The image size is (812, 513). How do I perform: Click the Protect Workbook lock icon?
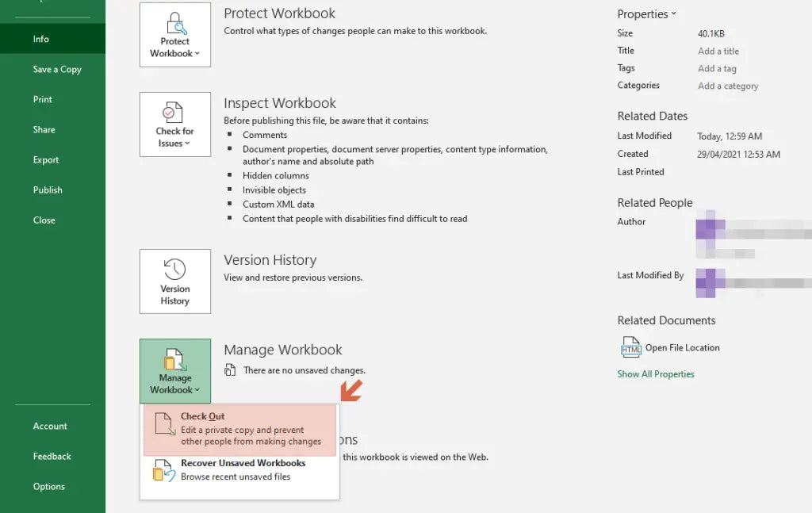(175, 24)
